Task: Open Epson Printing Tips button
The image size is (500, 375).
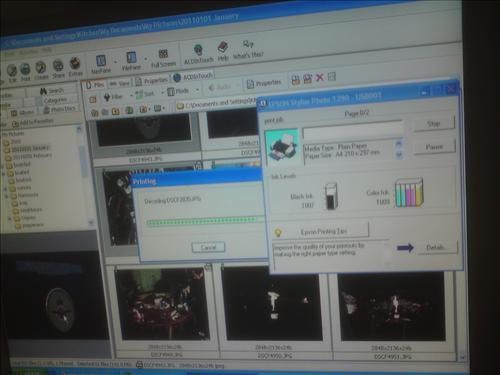Action: (321, 231)
